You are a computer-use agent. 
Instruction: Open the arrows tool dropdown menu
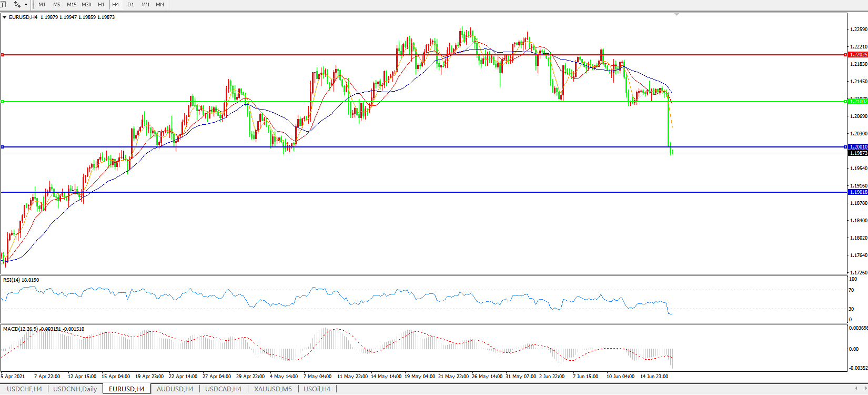tap(26, 4)
